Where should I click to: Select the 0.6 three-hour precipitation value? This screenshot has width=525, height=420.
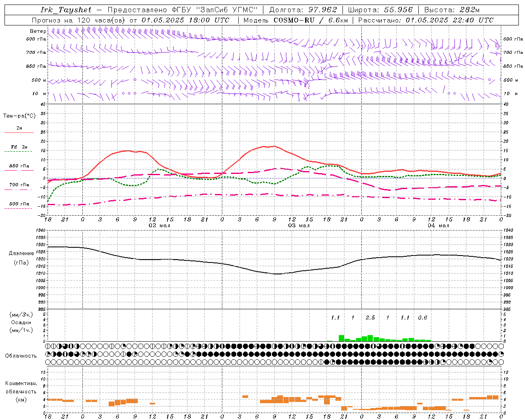[x=422, y=317]
